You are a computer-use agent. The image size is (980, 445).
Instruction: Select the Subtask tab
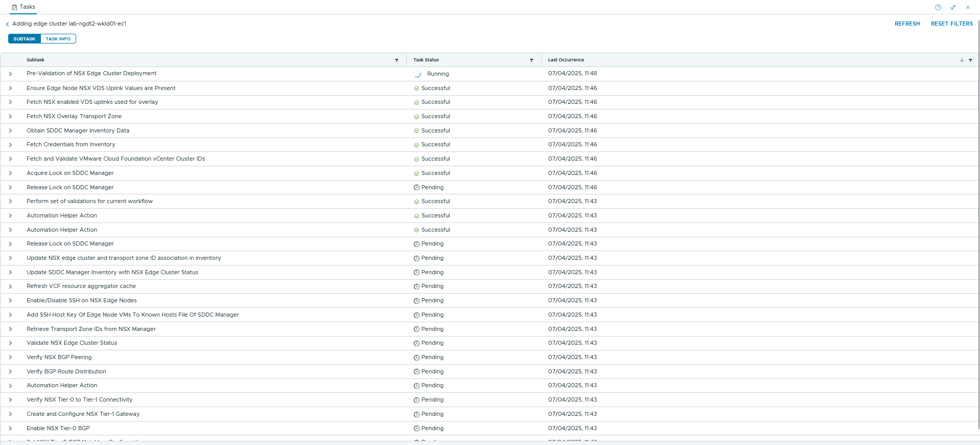point(25,39)
